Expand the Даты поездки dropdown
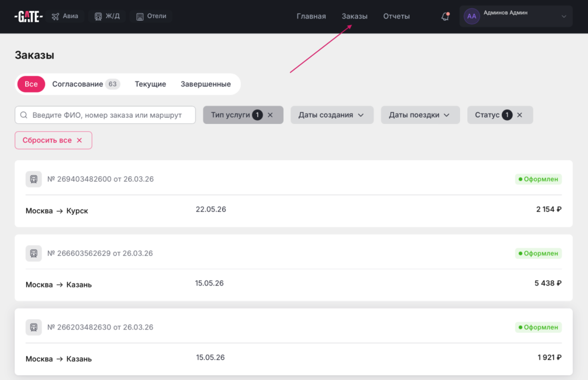Viewport: 588px width, 380px height. coord(420,115)
